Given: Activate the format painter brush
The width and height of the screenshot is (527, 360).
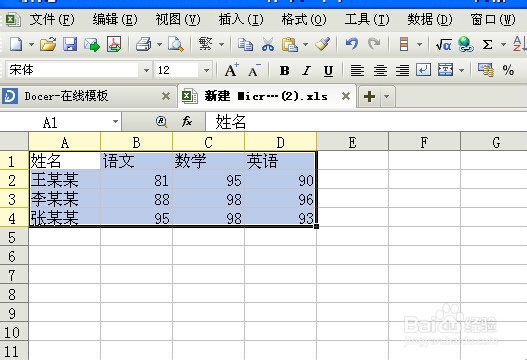Looking at the screenshot, I should click(323, 44).
